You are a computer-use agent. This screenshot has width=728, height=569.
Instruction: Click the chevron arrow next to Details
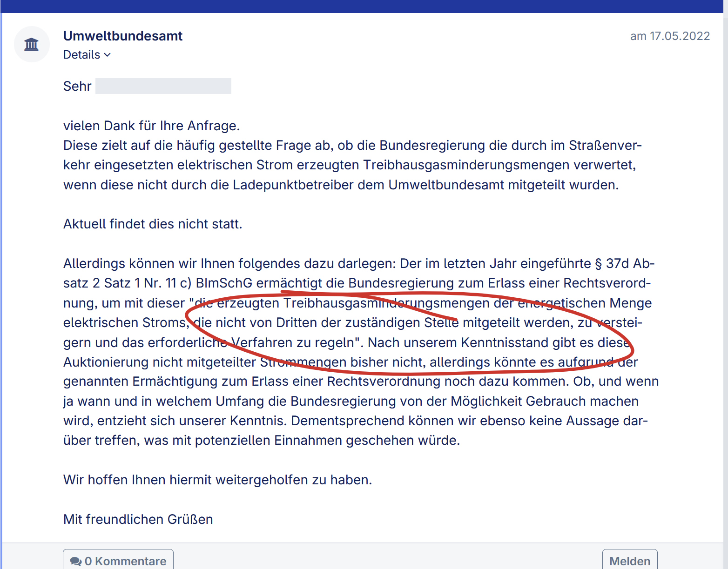click(108, 55)
